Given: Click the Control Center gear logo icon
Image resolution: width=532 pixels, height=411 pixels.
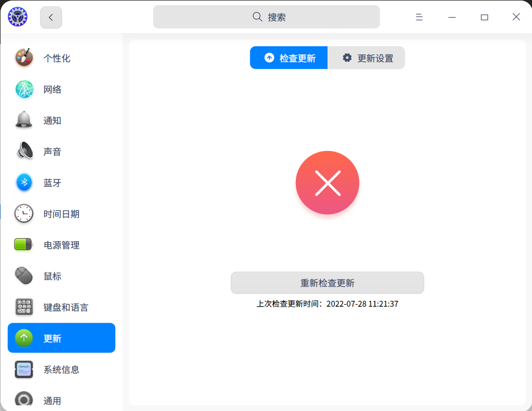Looking at the screenshot, I should (x=18, y=17).
